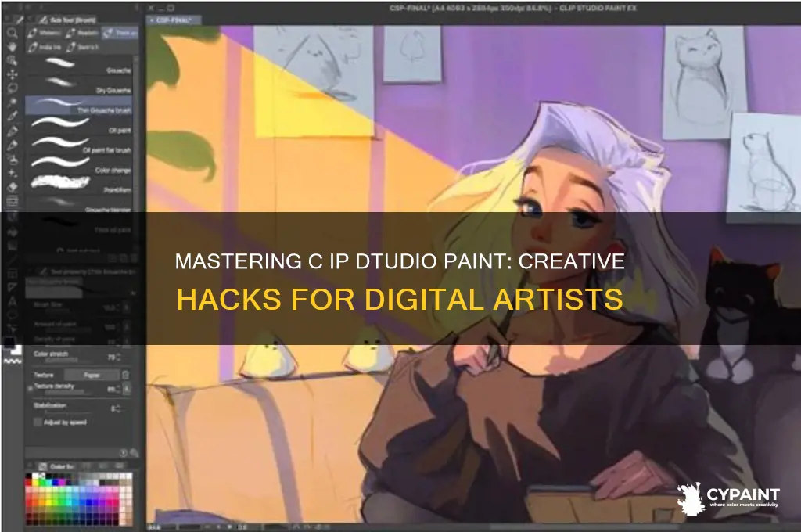Select the Auto Select magic wand tool
Image resolution: width=801 pixels, height=532 pixels.
click(x=13, y=102)
